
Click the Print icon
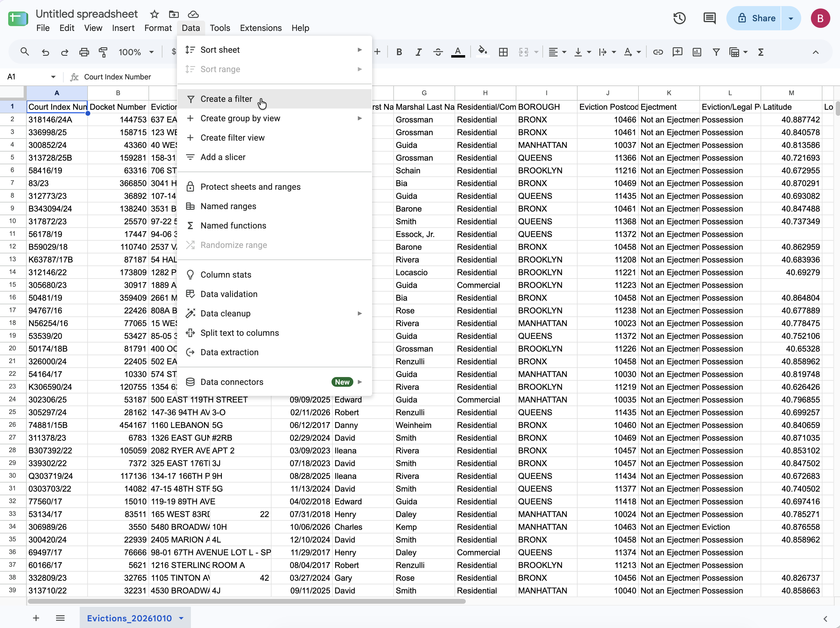pyautogui.click(x=84, y=52)
